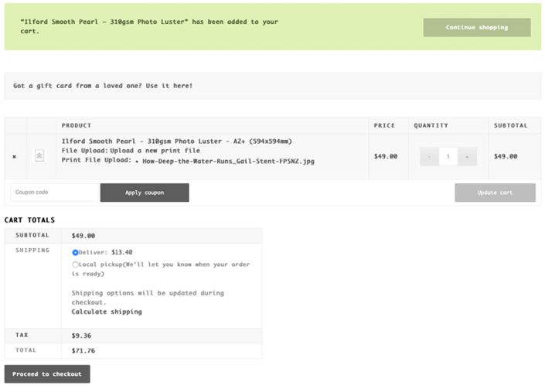Click the product thumbnail image
The image size is (545, 392).
click(x=39, y=156)
